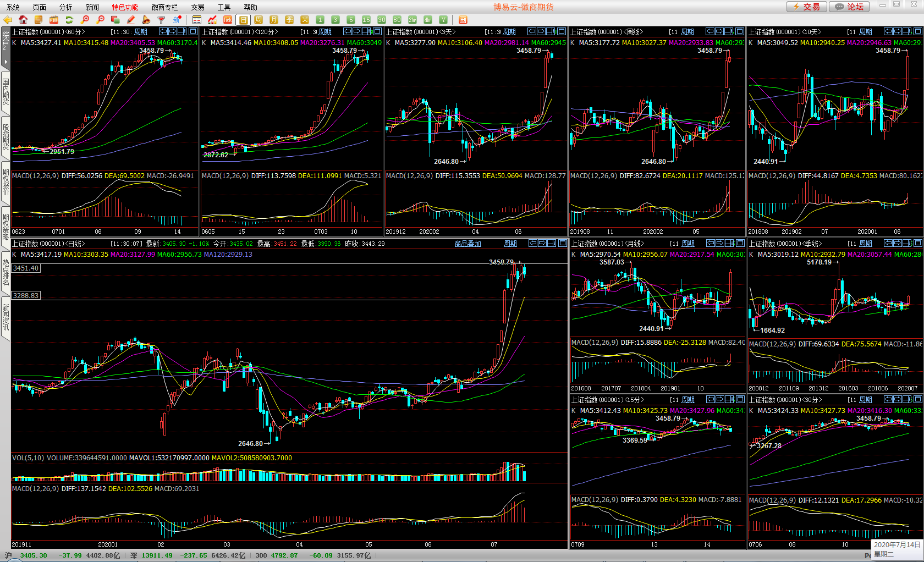Click the red house Home toolbar icon

(x=23, y=20)
